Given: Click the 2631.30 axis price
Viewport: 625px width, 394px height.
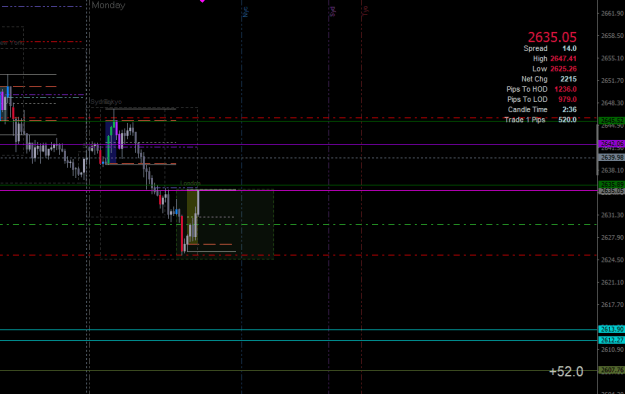Looking at the screenshot, I should tap(612, 215).
